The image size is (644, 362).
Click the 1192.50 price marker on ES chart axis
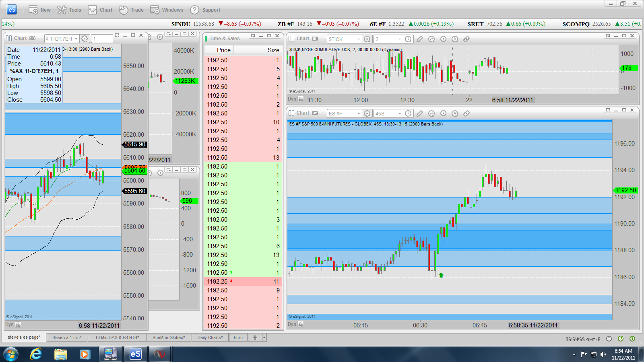tap(625, 190)
